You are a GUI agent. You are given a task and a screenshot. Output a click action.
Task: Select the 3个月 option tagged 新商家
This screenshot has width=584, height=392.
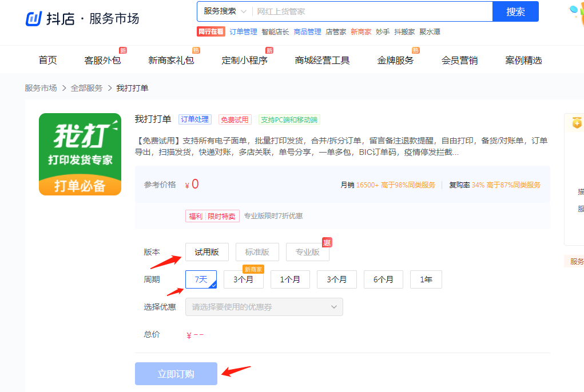click(x=243, y=279)
